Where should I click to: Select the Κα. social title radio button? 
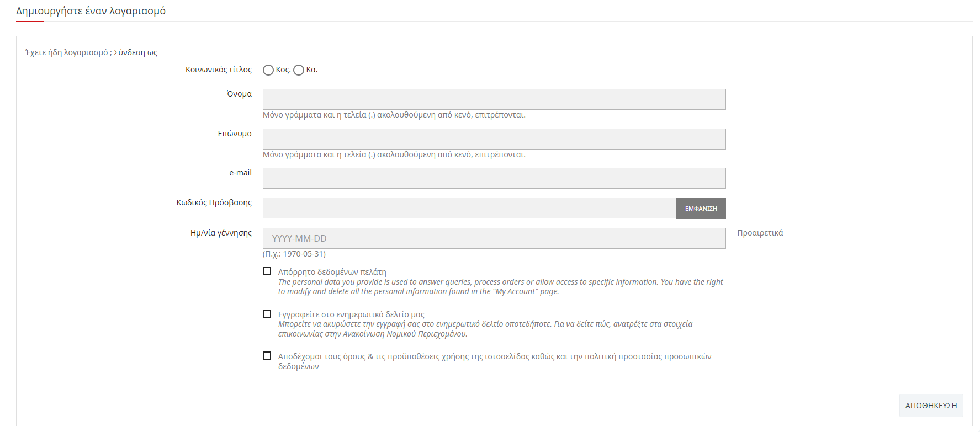(299, 70)
